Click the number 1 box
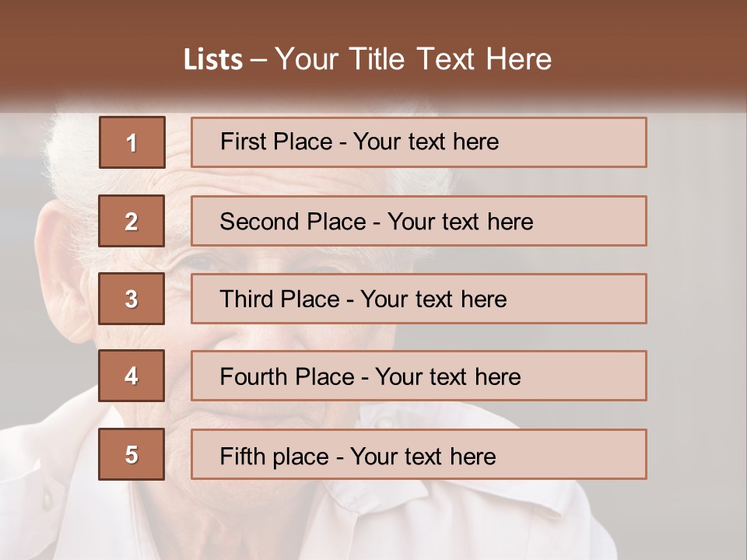 point(132,142)
